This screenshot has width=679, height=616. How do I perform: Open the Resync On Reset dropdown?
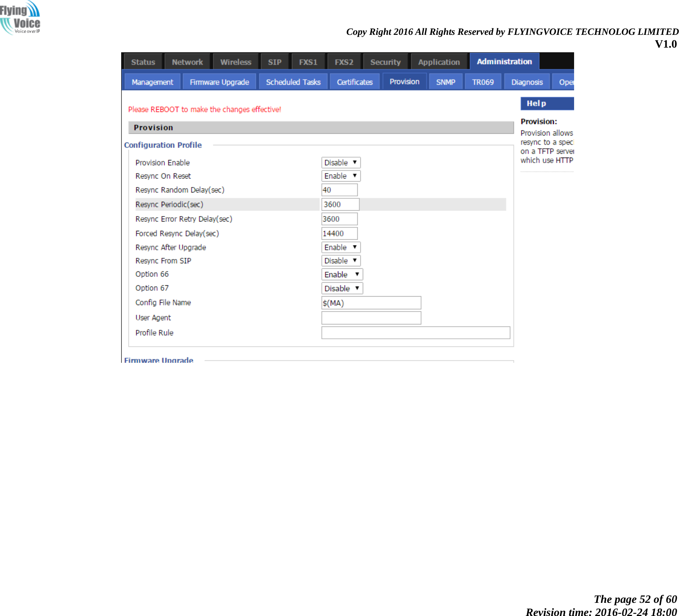(x=341, y=176)
